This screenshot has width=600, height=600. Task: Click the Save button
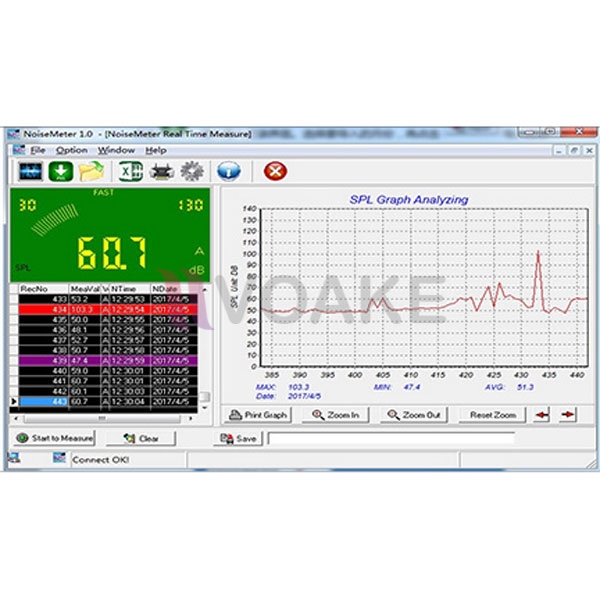(238, 439)
